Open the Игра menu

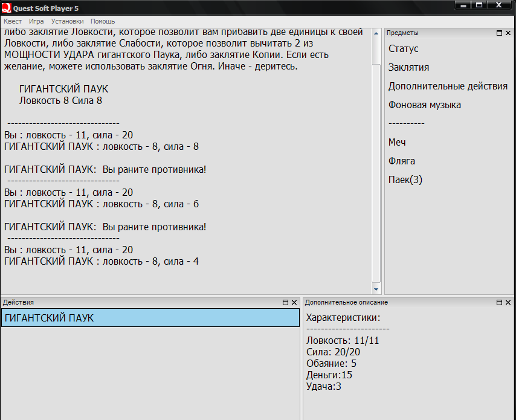click(x=36, y=21)
